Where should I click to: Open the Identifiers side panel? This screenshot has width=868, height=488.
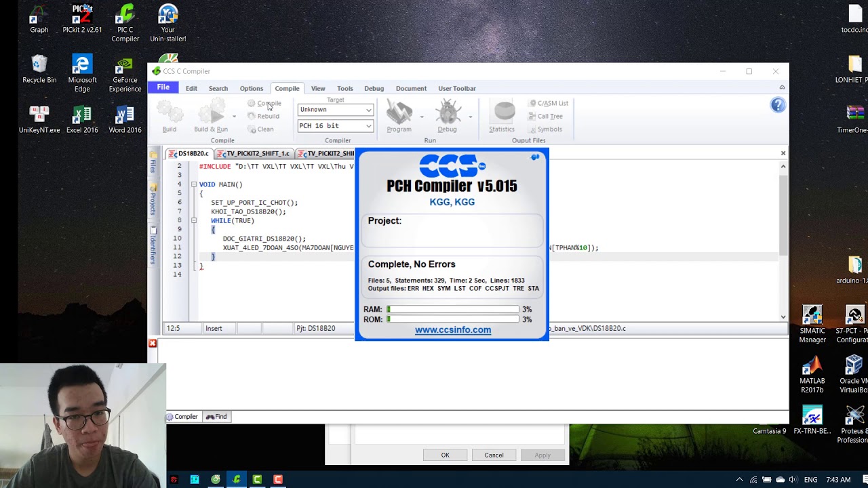[x=153, y=245]
